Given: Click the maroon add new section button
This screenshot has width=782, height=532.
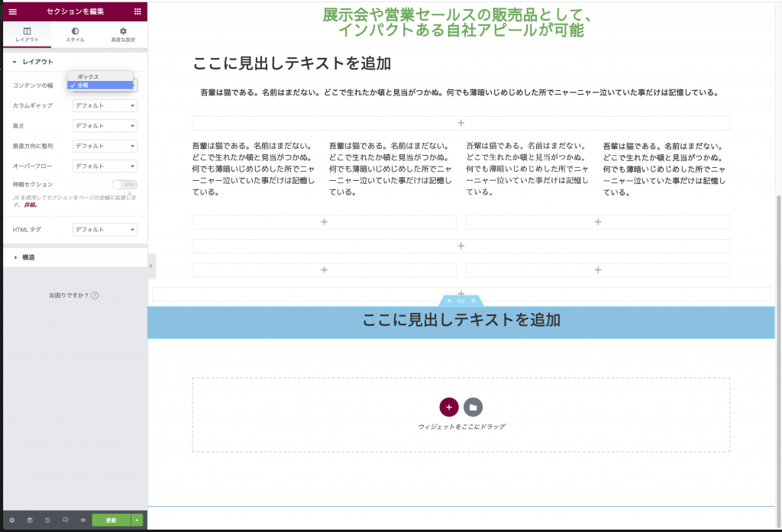Looking at the screenshot, I should (449, 407).
